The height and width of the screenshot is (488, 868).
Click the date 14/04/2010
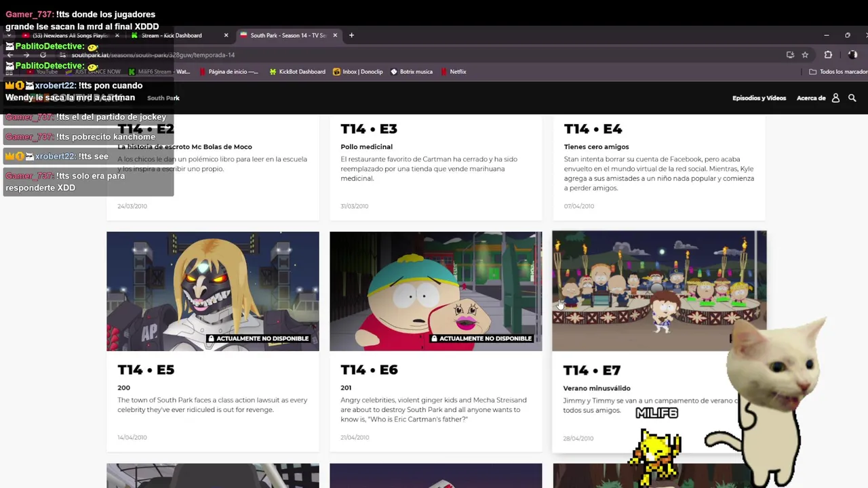point(132,438)
